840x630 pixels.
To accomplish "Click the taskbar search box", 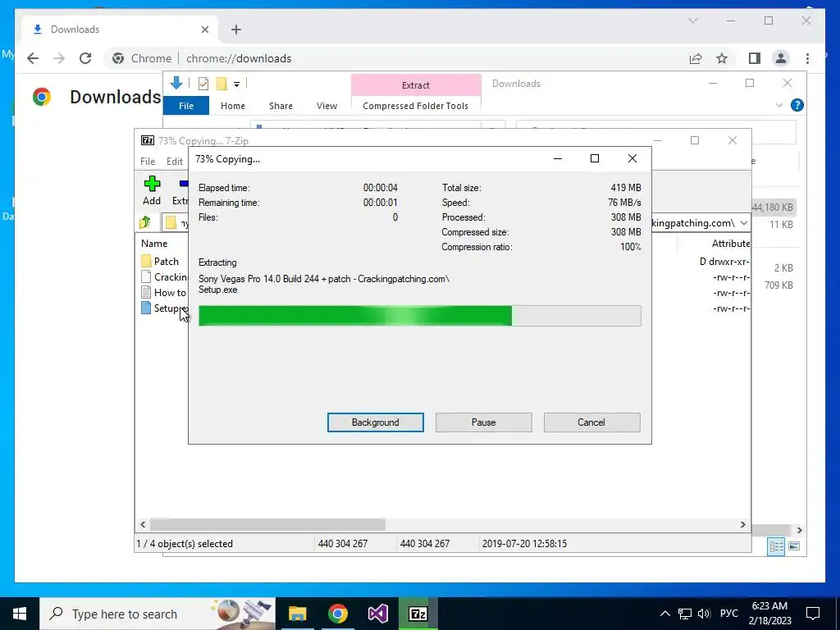I will pyautogui.click(x=157, y=614).
